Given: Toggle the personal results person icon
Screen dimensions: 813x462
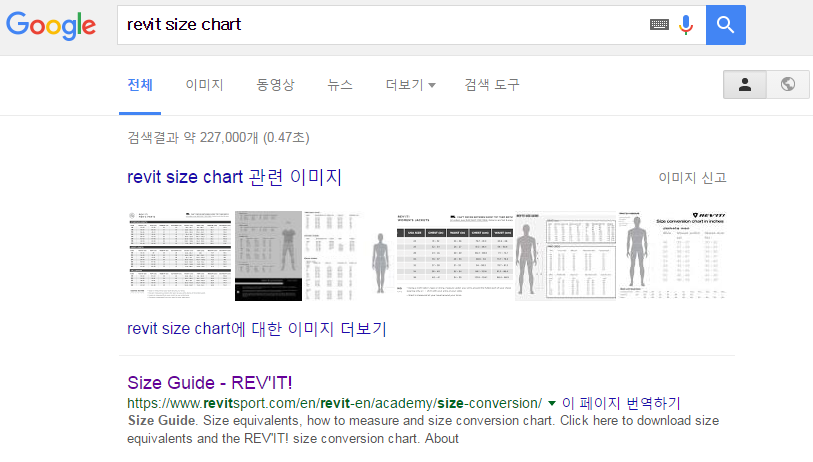Looking at the screenshot, I should (x=745, y=85).
